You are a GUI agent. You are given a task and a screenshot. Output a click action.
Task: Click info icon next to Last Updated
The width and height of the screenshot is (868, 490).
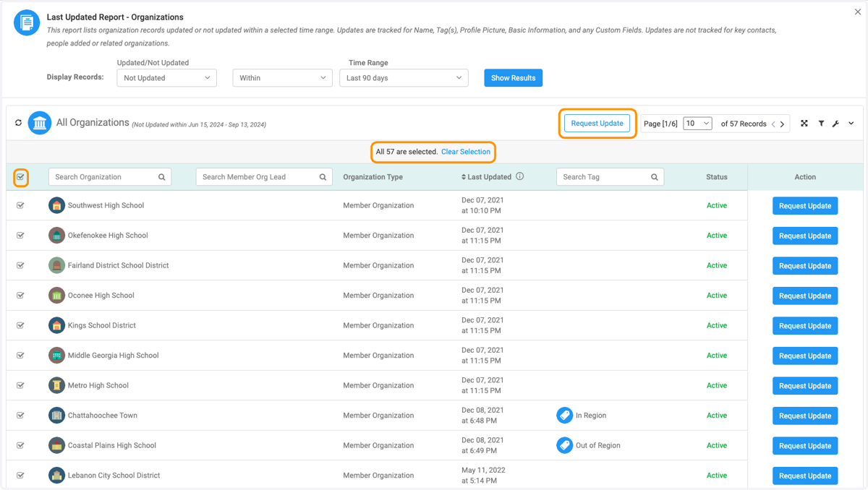click(519, 176)
